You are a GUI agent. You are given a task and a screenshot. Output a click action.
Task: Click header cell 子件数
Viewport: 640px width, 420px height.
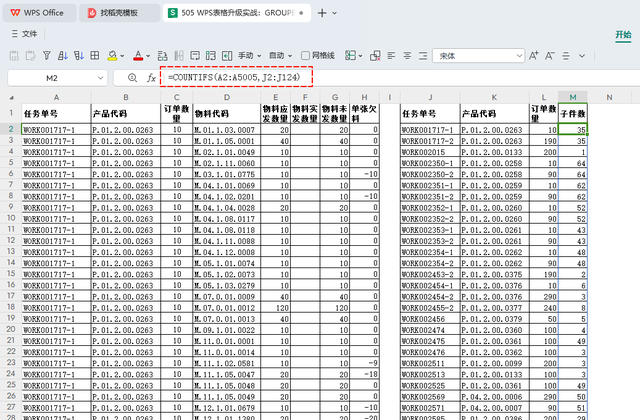pos(573,113)
